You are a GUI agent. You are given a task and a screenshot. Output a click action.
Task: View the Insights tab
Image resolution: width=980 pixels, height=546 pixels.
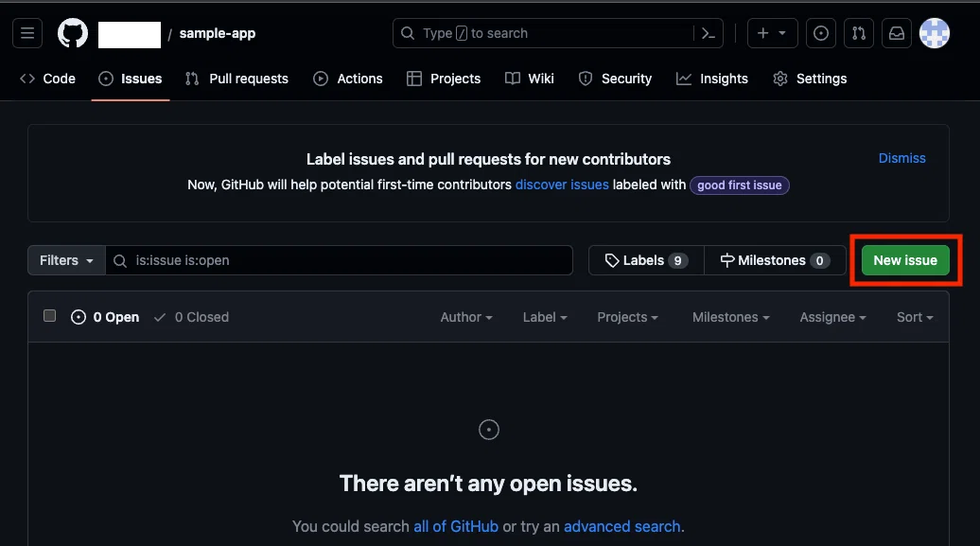click(712, 79)
